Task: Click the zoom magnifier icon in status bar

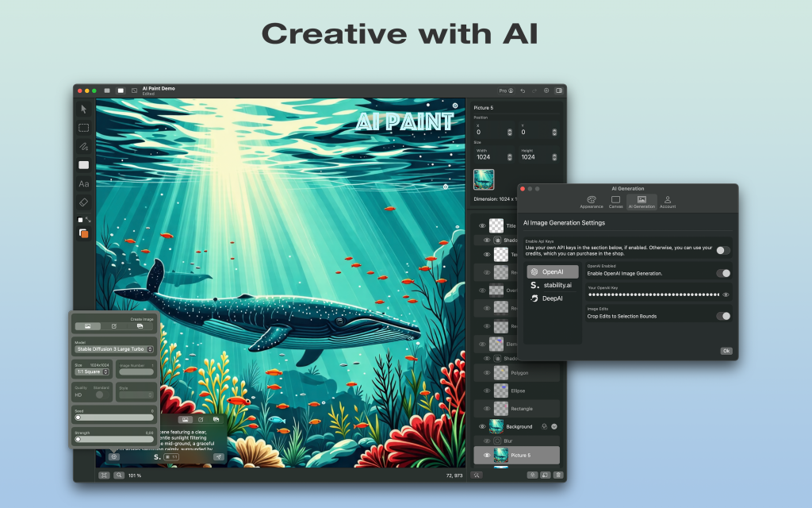Action: pos(119,475)
